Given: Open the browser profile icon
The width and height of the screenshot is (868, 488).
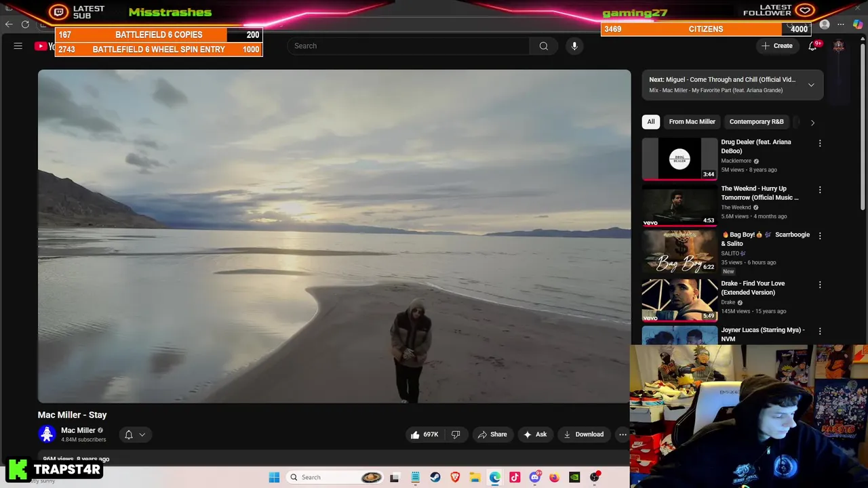Looking at the screenshot, I should [x=825, y=25].
